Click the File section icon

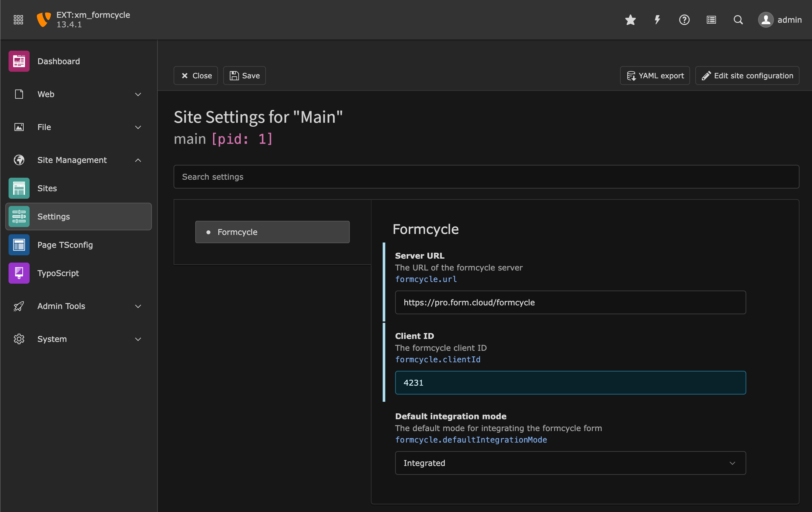pyautogui.click(x=19, y=127)
